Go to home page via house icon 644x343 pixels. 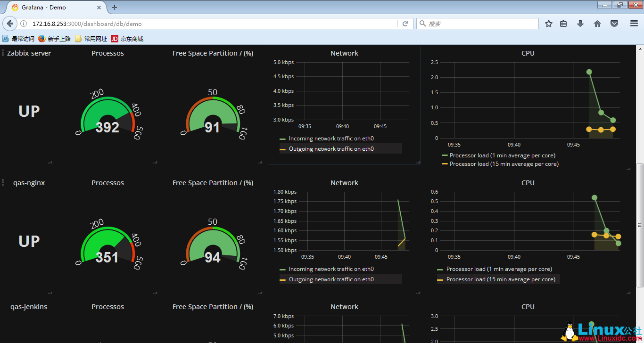pos(597,24)
